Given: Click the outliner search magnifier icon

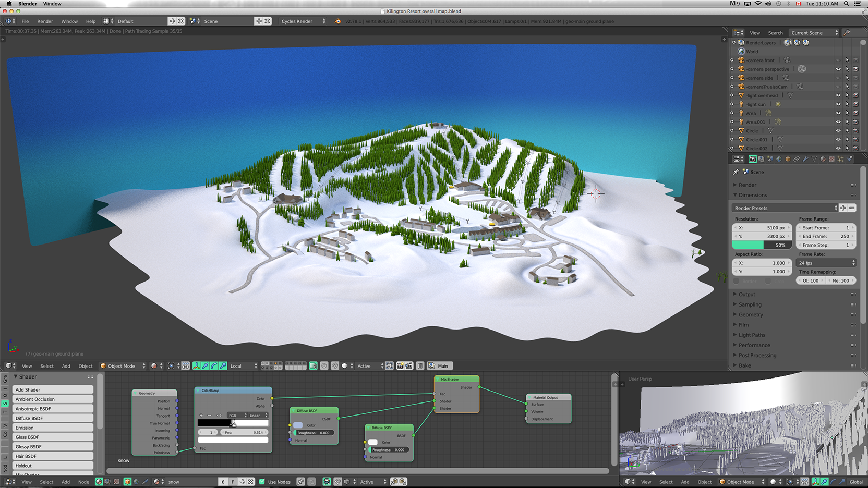Looking at the screenshot, I should coord(847,33).
